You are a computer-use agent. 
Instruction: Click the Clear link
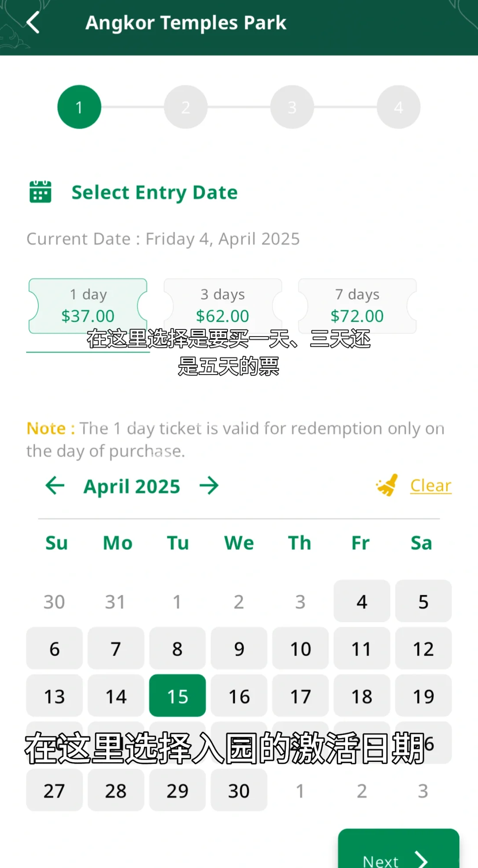click(431, 486)
